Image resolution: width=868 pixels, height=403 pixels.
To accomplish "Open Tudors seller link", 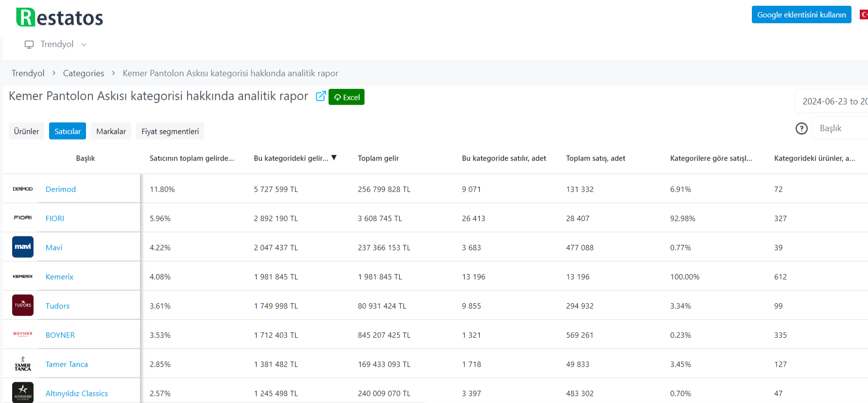I will (57, 306).
